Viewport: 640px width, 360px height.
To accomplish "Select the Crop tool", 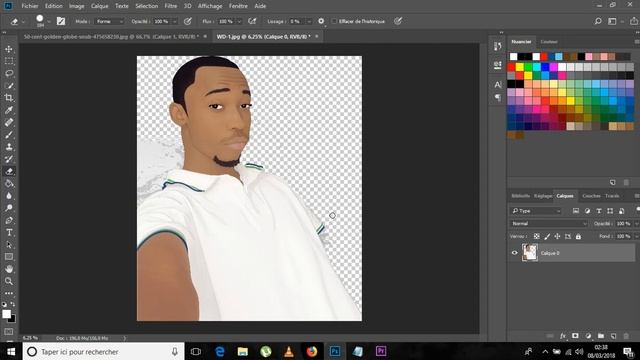I will pos(9,98).
